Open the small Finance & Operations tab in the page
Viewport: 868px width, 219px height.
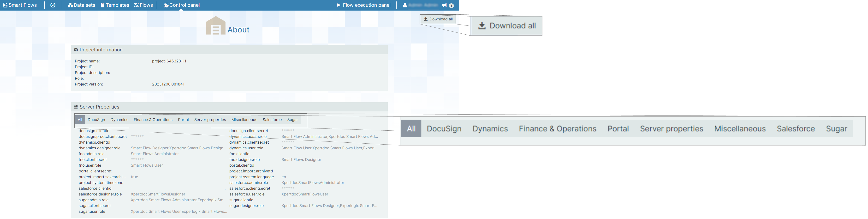pyautogui.click(x=153, y=120)
